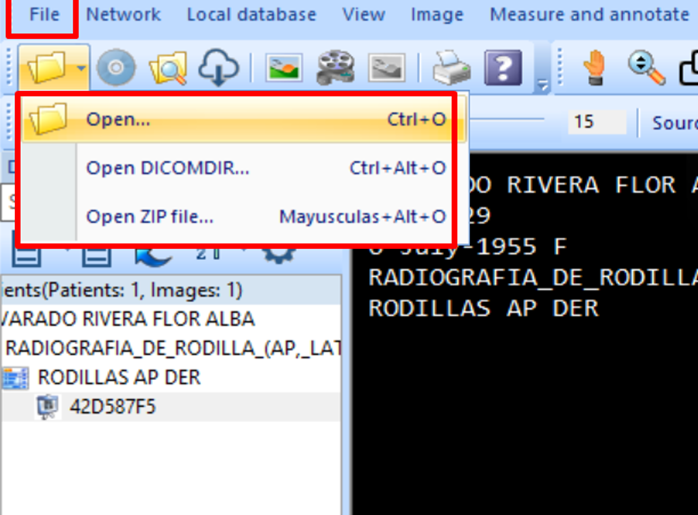Select Open DICOMDIR... menu entry
Screen dimensions: 698x515
point(167,168)
